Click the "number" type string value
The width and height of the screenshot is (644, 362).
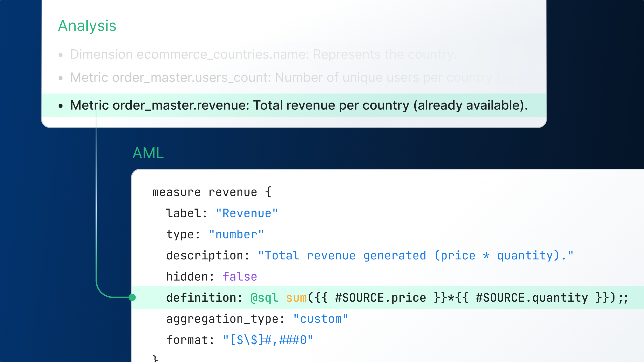(236, 235)
